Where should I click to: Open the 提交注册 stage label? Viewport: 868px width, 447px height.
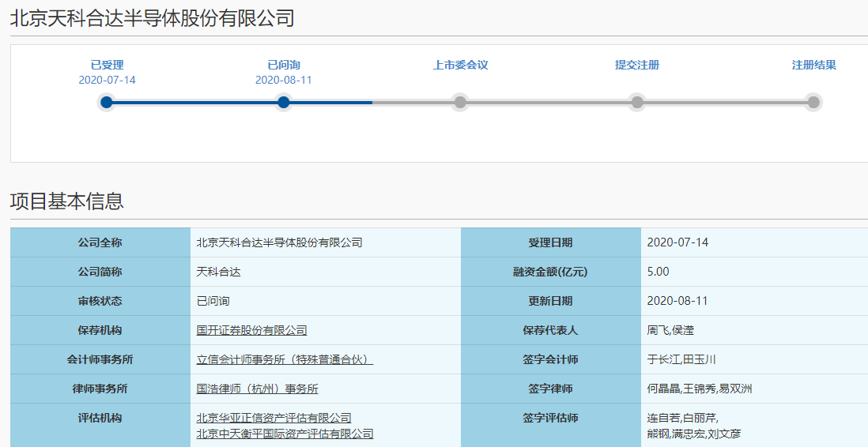[637, 65]
